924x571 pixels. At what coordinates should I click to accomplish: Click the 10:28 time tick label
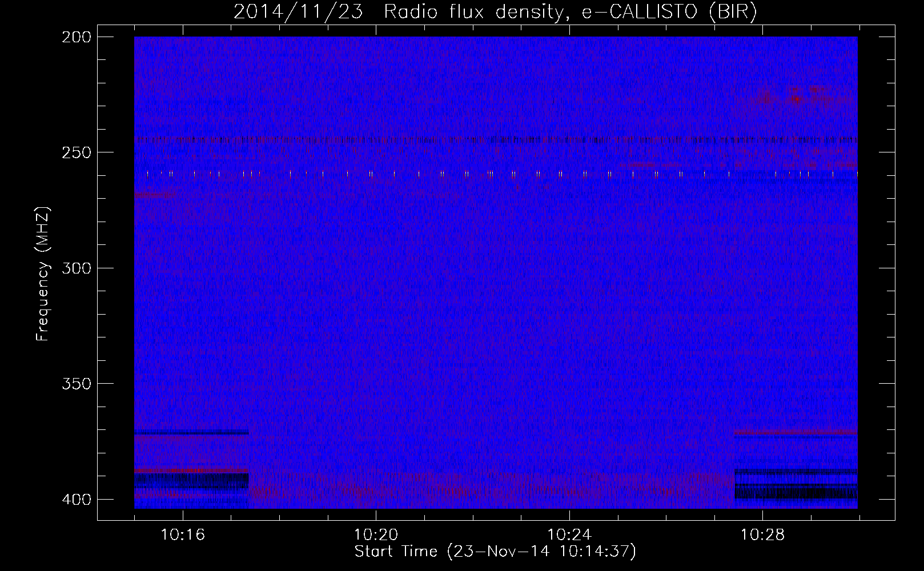tap(762, 535)
